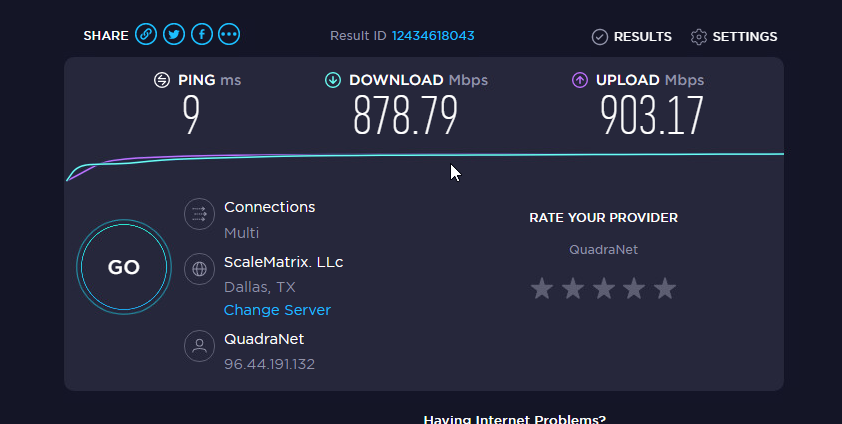The image size is (842, 424).
Task: Click the download arrow icon
Action: (333, 80)
